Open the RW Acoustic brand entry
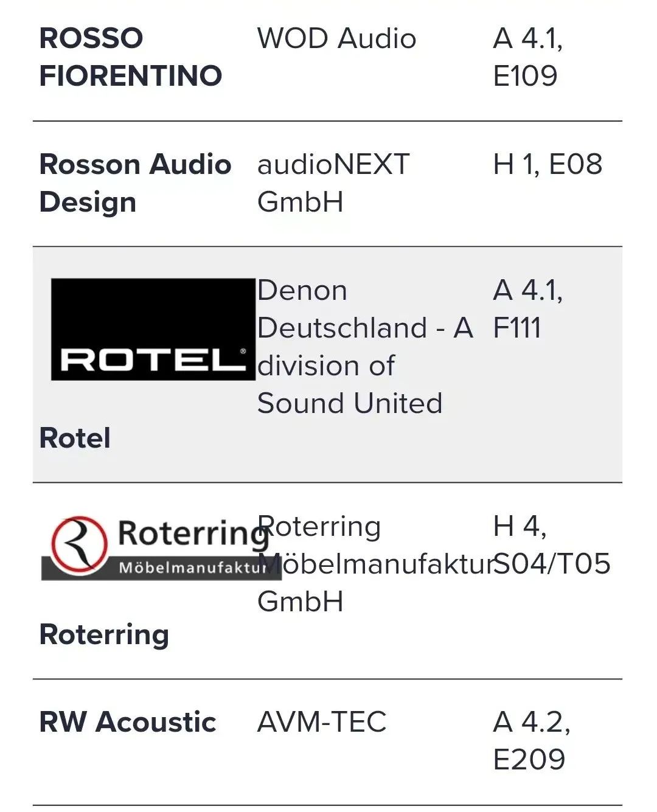Viewport: 657px width, 812px height. [128, 722]
